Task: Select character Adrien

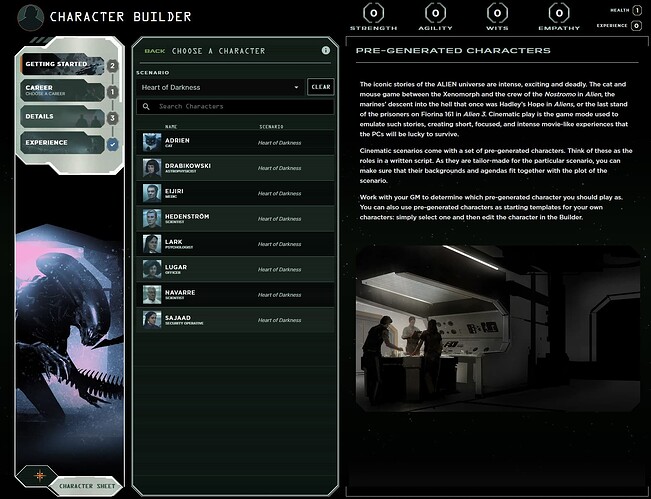Action: 235,142
